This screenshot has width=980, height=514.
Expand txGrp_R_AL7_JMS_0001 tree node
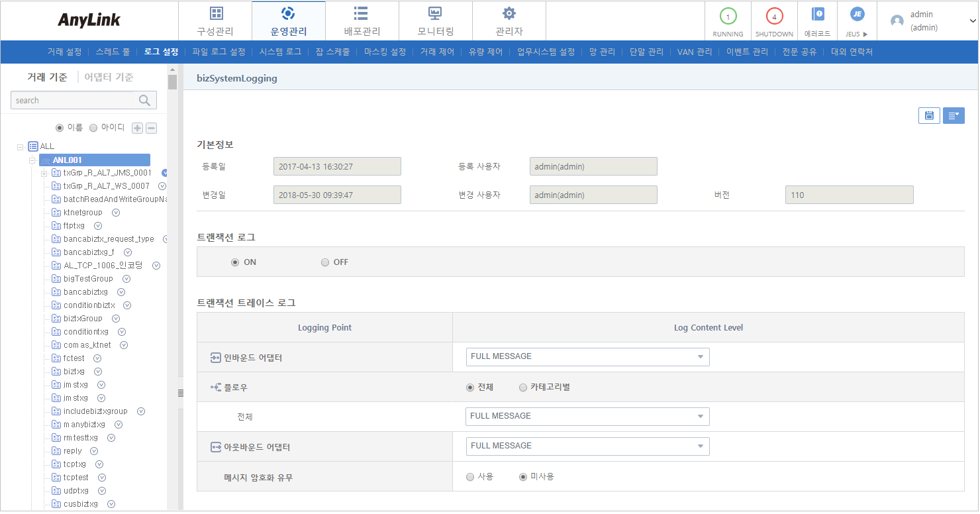click(44, 173)
